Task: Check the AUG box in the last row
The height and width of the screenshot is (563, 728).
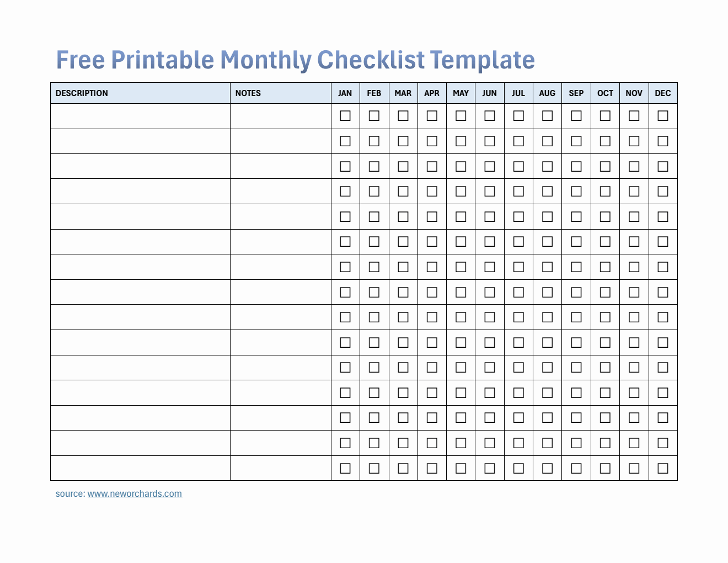Action: (x=547, y=468)
